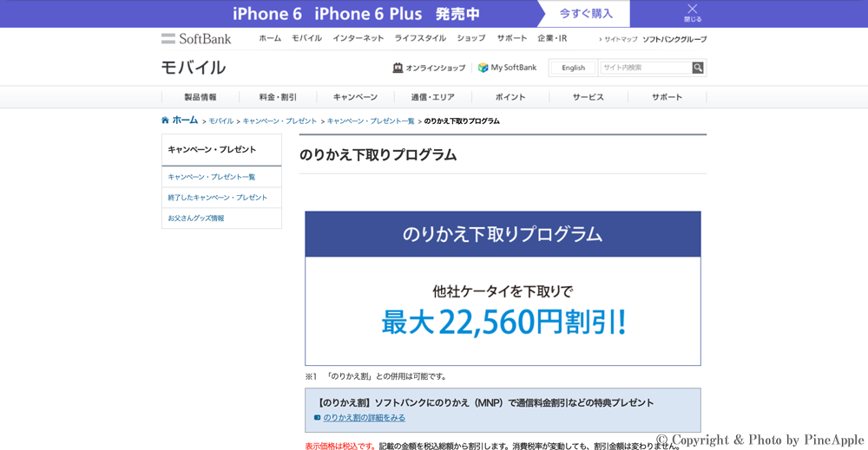Switch site language to English
This screenshot has width=868, height=450.
[x=573, y=68]
